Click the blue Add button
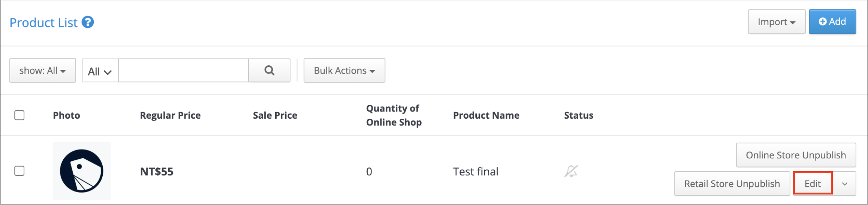 click(832, 22)
